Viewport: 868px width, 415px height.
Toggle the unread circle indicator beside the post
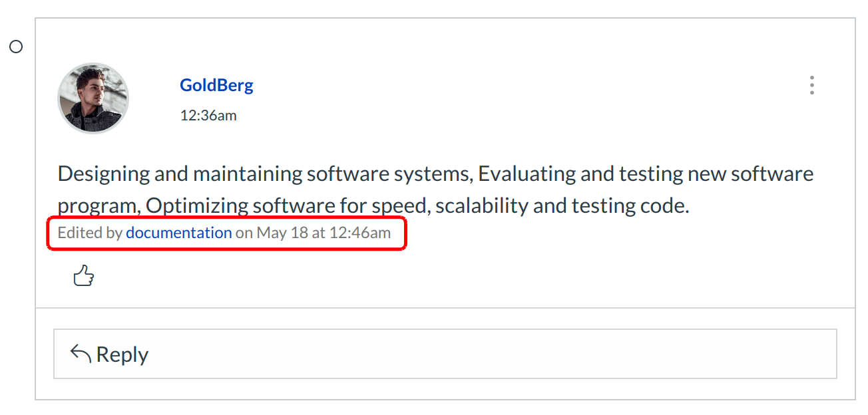(16, 47)
